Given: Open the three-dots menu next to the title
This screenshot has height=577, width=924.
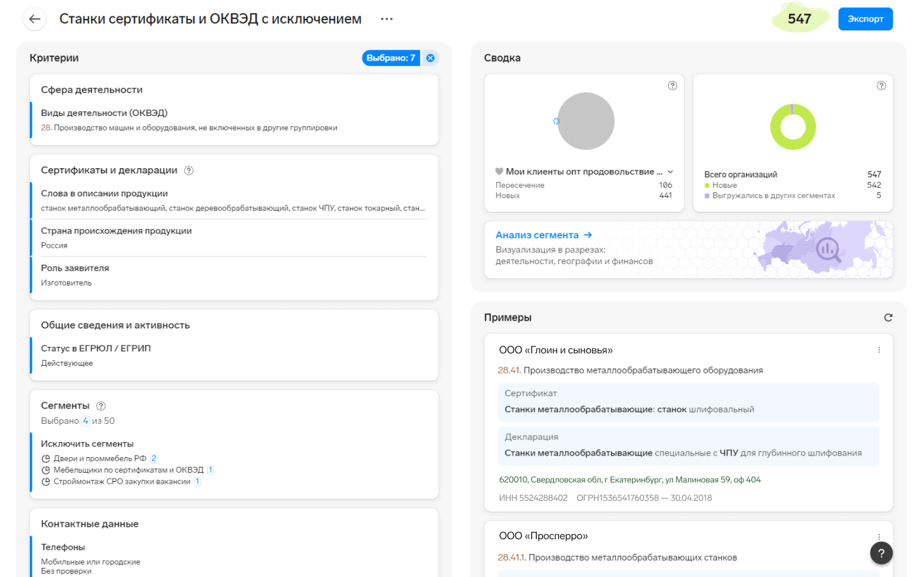Looking at the screenshot, I should coord(386,19).
